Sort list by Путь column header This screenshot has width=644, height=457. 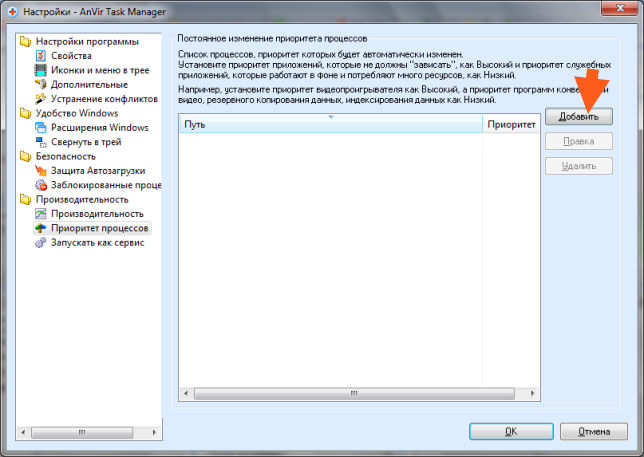coord(331,124)
